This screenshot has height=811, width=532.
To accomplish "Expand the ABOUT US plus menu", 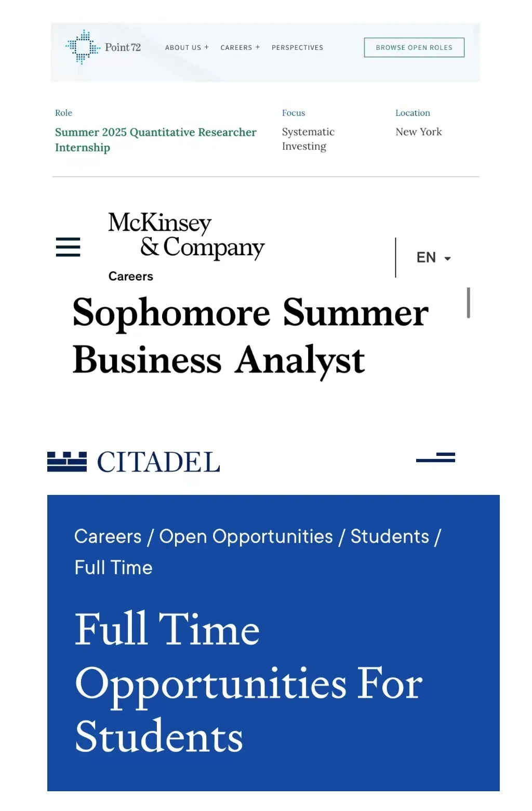I will [187, 47].
